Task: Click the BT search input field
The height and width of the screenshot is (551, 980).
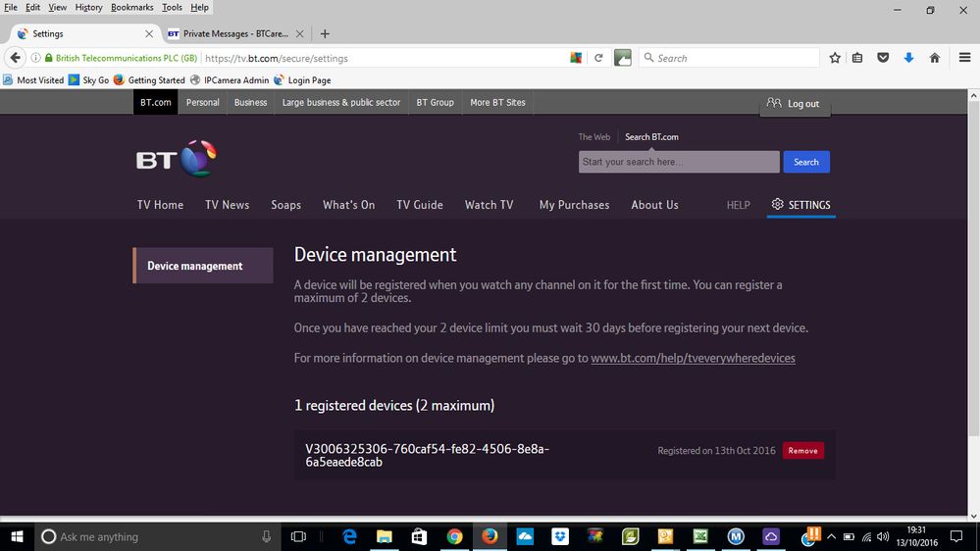Action: click(x=679, y=162)
